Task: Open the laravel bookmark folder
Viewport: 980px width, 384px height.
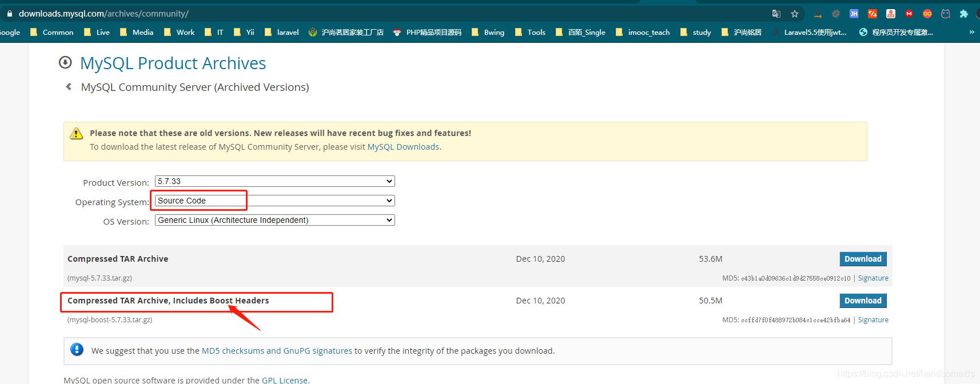Action: click(x=281, y=33)
